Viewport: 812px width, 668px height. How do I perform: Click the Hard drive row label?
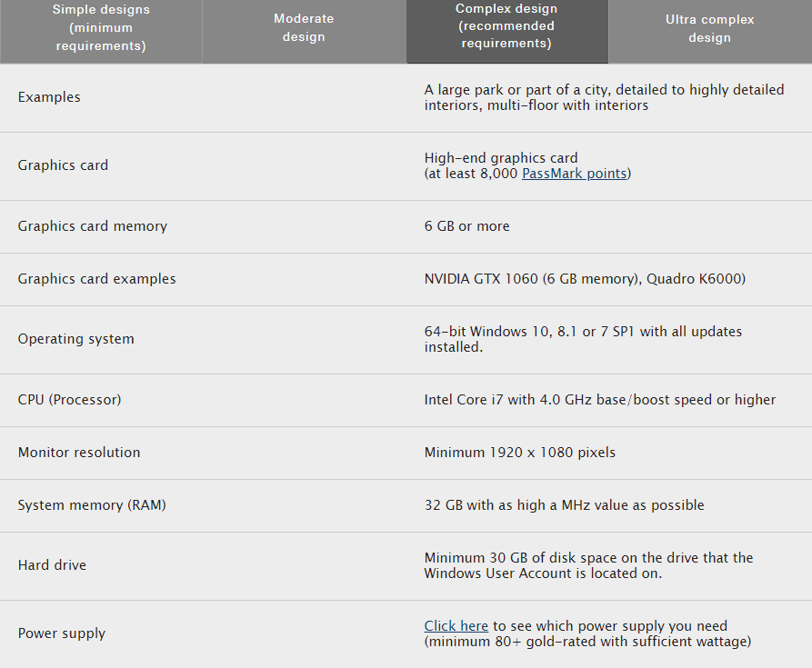tap(52, 565)
